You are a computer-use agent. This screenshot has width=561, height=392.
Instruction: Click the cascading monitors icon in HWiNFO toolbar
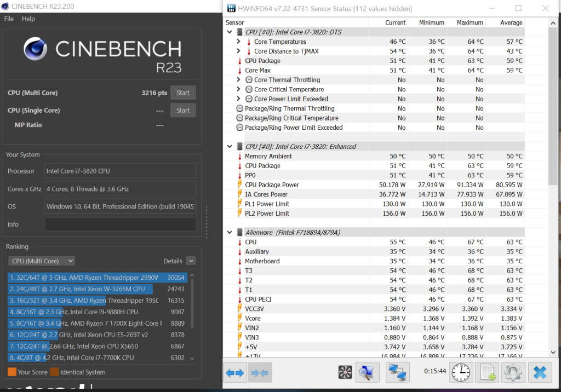click(397, 372)
